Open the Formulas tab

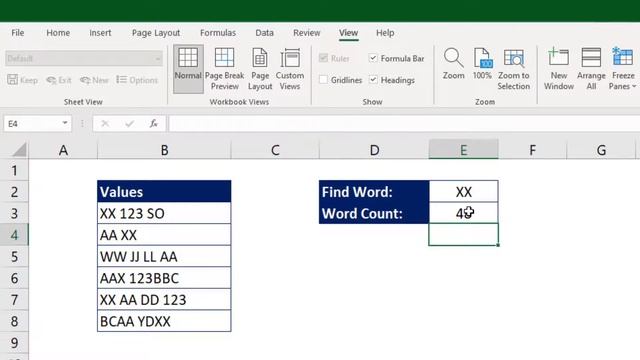(218, 33)
